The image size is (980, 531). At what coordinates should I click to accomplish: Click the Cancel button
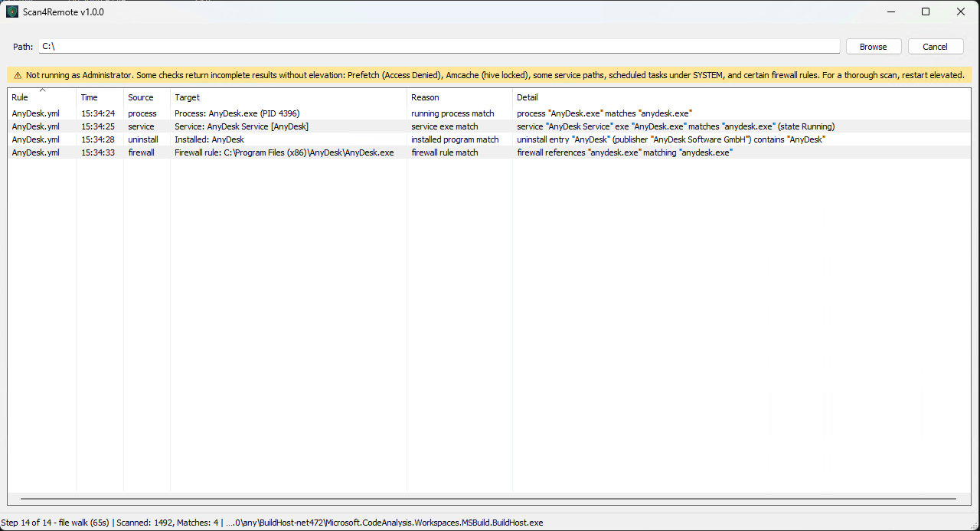pyautogui.click(x=936, y=47)
